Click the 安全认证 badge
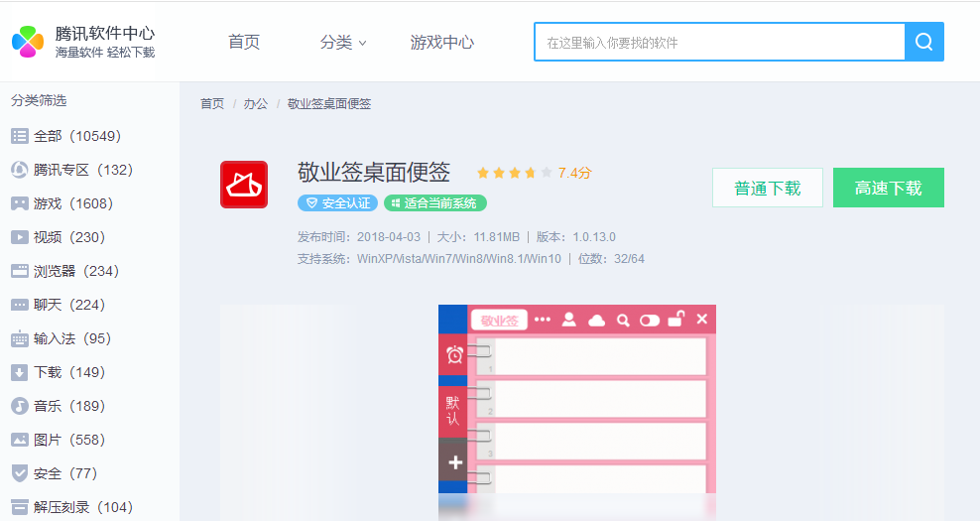Image resolution: width=980 pixels, height=521 pixels. tap(337, 203)
